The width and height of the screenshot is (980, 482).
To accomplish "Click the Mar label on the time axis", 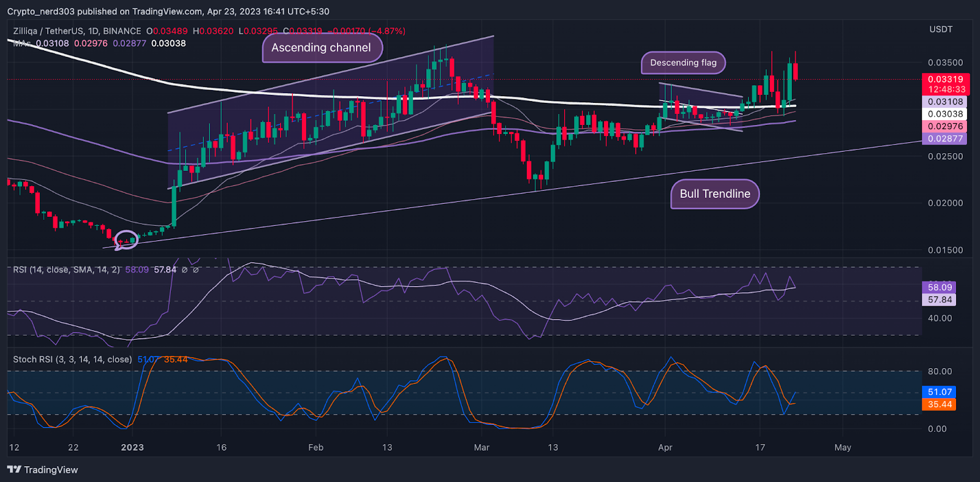I will click(481, 447).
